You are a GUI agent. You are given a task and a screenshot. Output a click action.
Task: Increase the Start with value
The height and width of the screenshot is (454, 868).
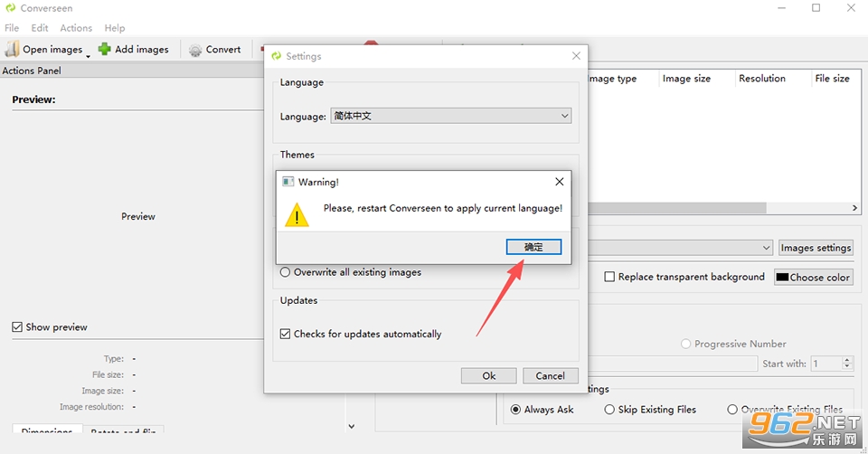point(846,360)
